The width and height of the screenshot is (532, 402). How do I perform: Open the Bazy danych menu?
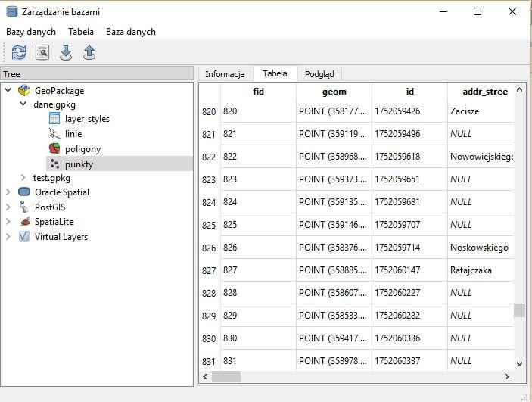(31, 32)
